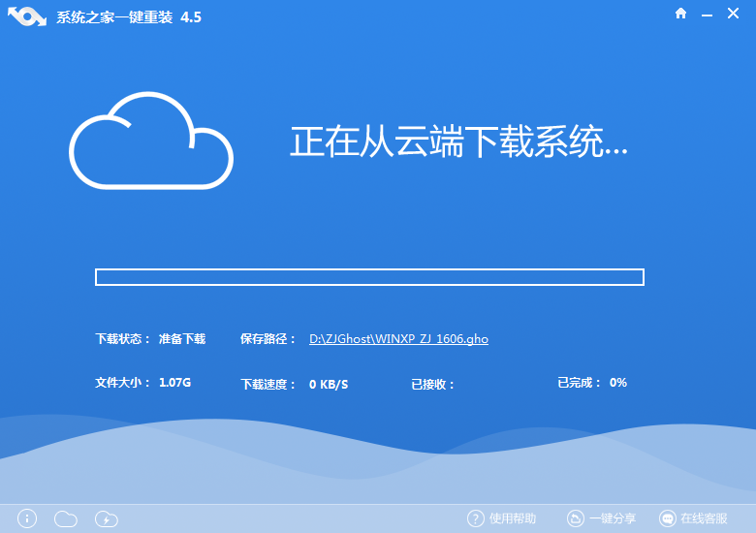Click heading 正在从云端下载系统...
The height and width of the screenshot is (533, 756).
click(x=458, y=141)
